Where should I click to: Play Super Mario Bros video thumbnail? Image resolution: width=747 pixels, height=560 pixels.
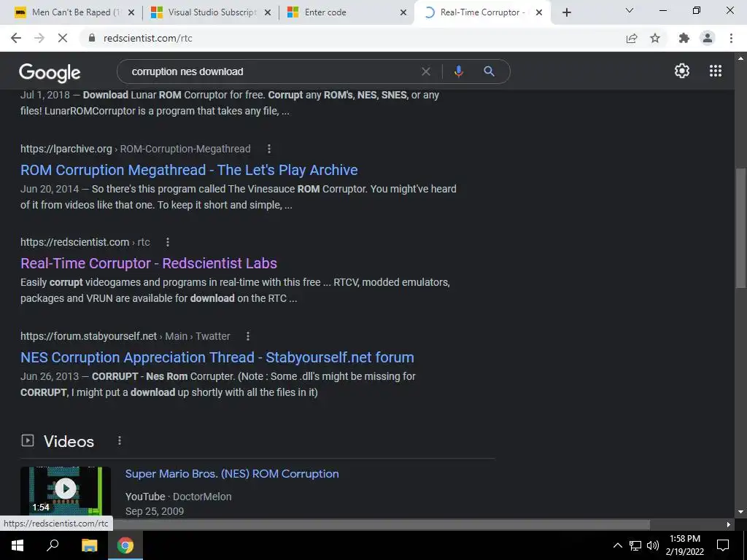pos(66,491)
